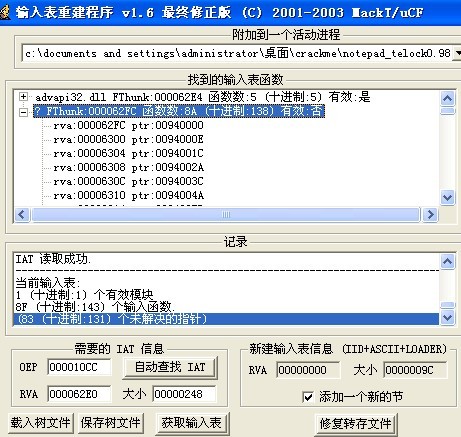The height and width of the screenshot is (437, 461).
Task: Click the import tree horizontal scrollbar thumb
Action: [226, 214]
